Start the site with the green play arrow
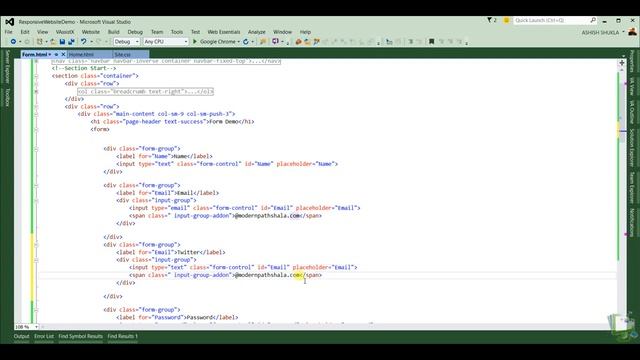640x360 pixels. point(195,42)
